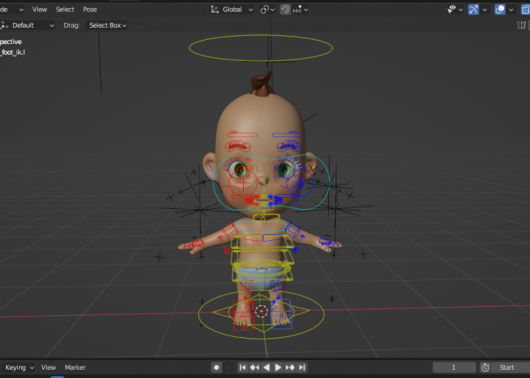Click the current frame number field
Screen dimensions: 530x378
(454, 368)
